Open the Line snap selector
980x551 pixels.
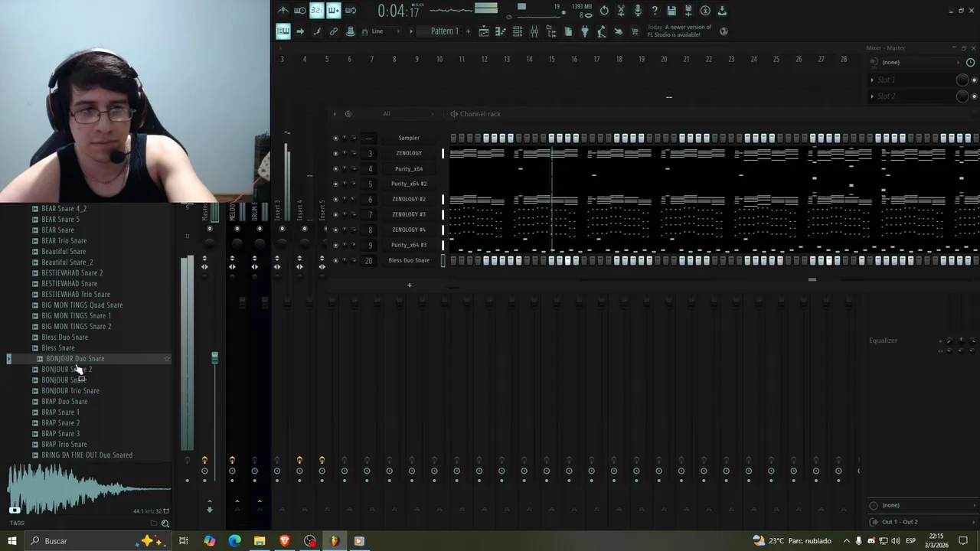387,31
